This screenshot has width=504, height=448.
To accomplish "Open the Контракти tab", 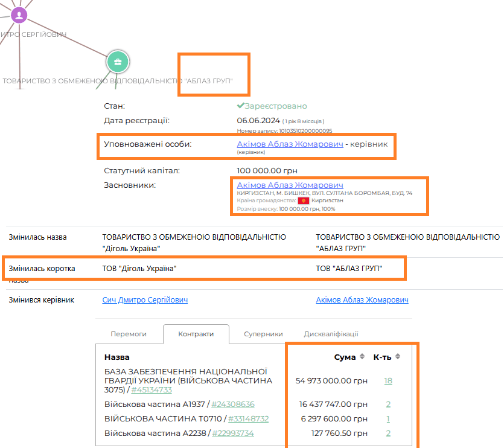I will coord(196,334).
